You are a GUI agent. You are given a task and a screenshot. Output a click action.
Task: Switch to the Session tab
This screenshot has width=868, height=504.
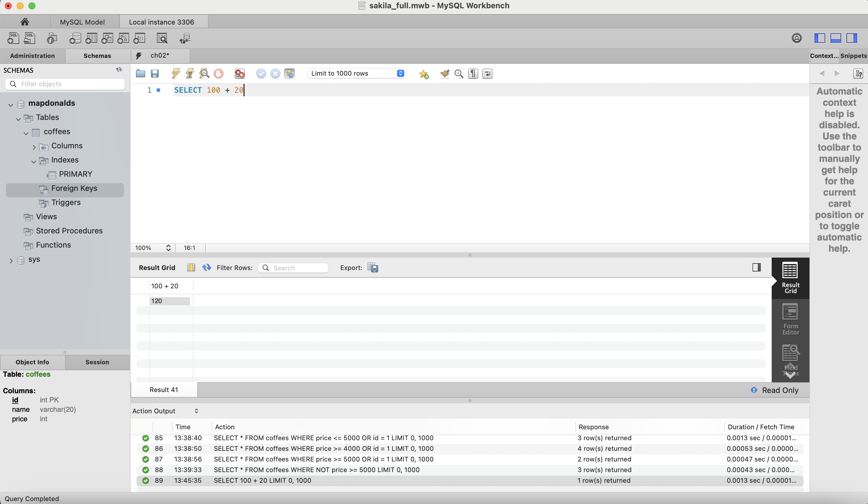click(97, 362)
